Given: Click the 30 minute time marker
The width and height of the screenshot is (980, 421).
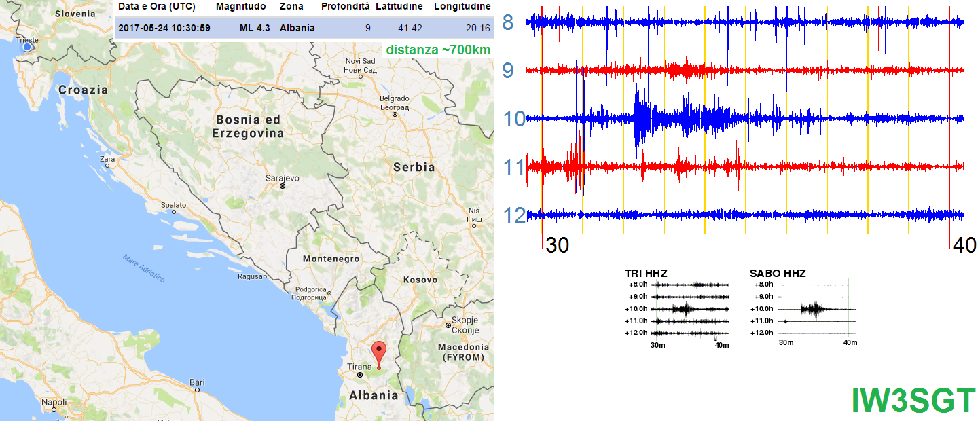Looking at the screenshot, I should click(x=557, y=246).
